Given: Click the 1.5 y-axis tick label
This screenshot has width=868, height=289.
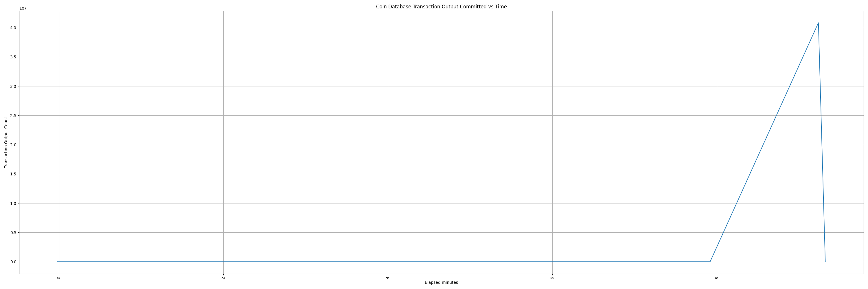Looking at the screenshot, I should 13,174.
